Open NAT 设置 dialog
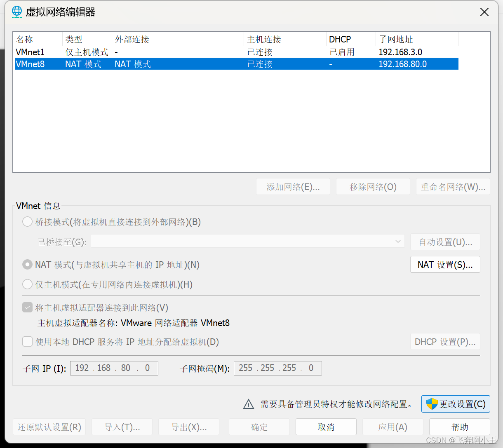 pos(445,264)
